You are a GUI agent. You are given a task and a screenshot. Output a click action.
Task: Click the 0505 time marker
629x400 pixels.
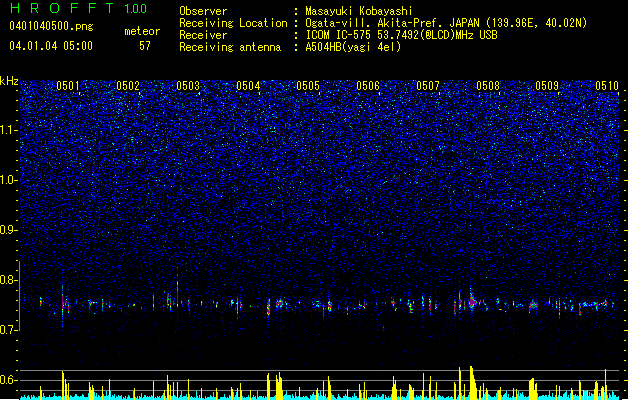(308, 86)
